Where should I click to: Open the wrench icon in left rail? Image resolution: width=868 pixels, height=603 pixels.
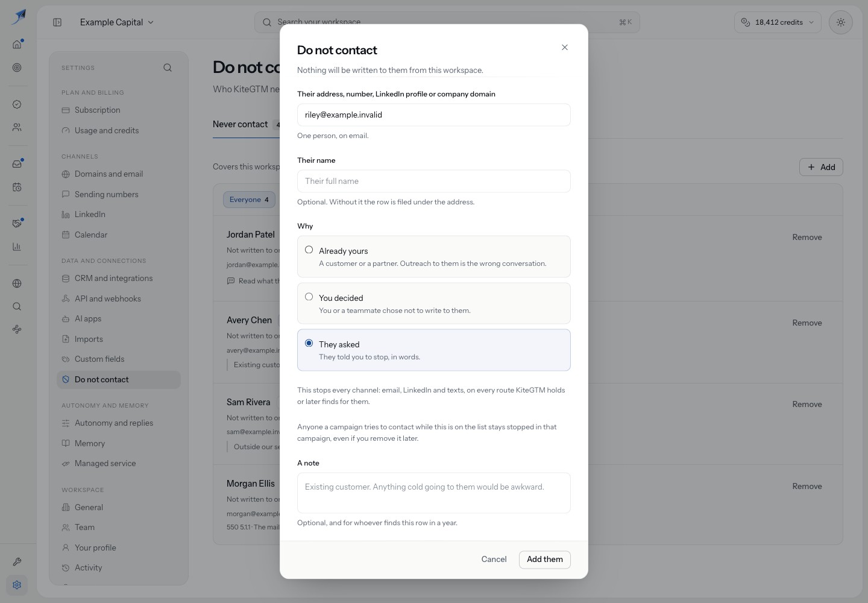click(17, 562)
